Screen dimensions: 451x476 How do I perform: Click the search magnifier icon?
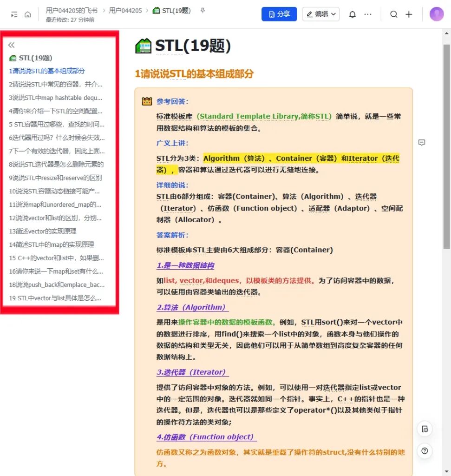pos(394,14)
